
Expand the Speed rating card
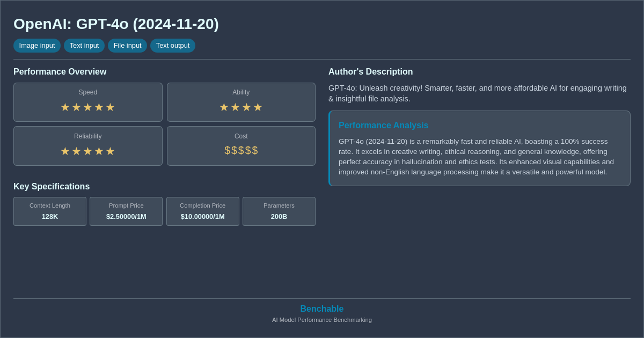click(x=87, y=102)
